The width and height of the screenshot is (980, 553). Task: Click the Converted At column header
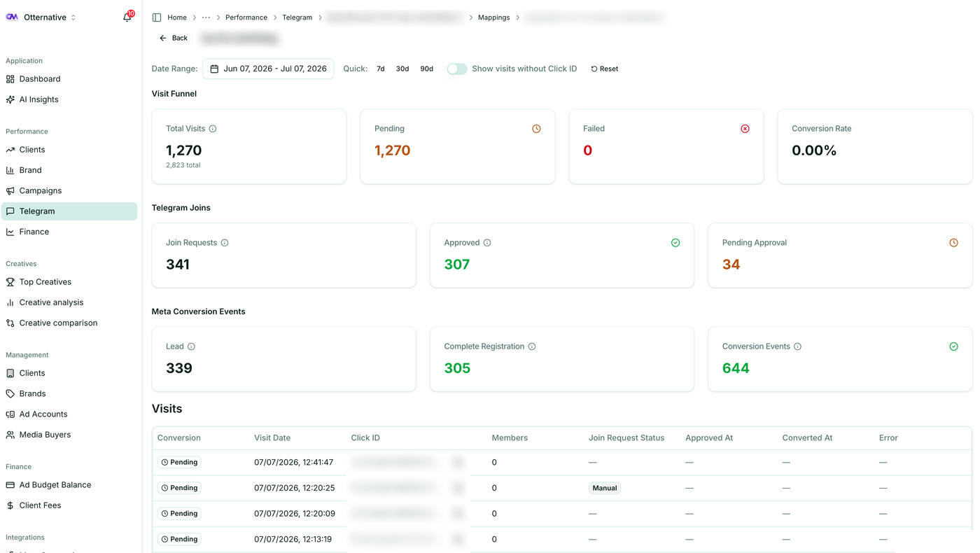(x=807, y=437)
